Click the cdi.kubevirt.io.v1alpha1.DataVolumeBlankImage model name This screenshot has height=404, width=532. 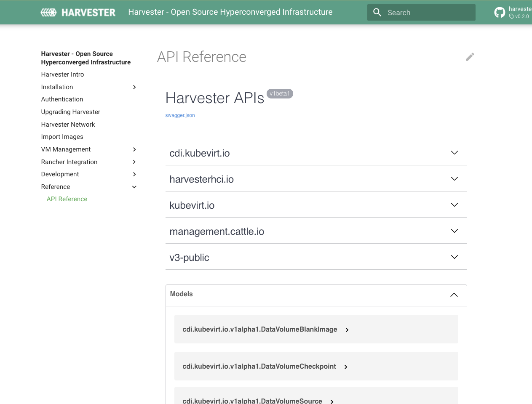tap(260, 330)
